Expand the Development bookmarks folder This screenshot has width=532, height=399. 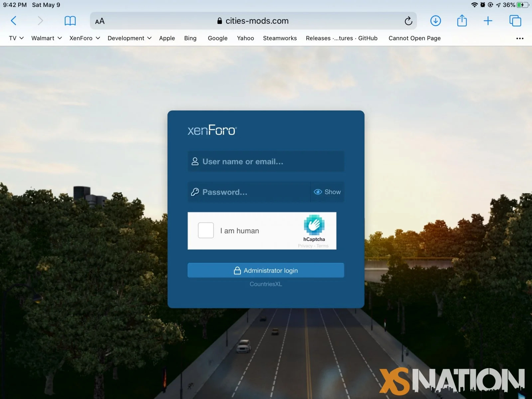(130, 38)
